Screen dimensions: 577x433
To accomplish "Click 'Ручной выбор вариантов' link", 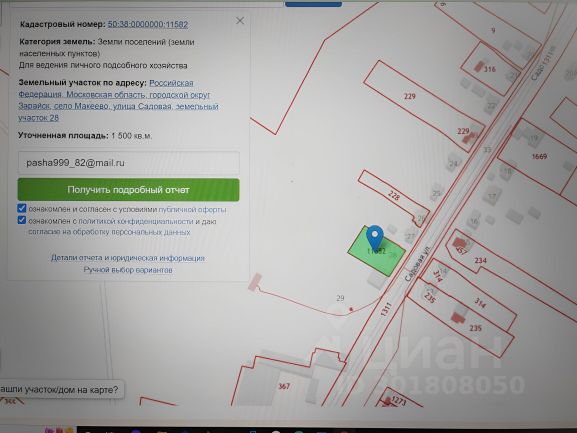I will point(128,270).
